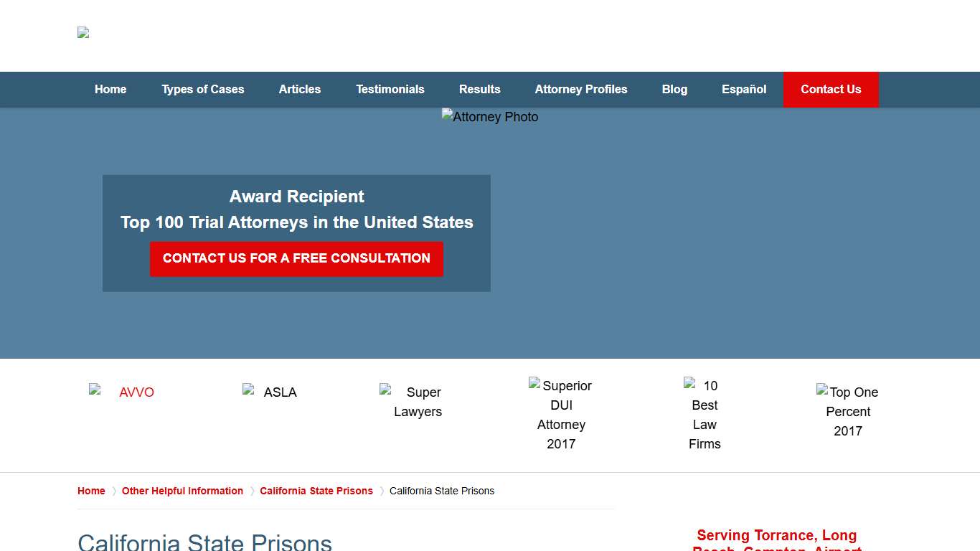Click the firm logo in the header
This screenshot has width=980, height=551.
pos(83,32)
